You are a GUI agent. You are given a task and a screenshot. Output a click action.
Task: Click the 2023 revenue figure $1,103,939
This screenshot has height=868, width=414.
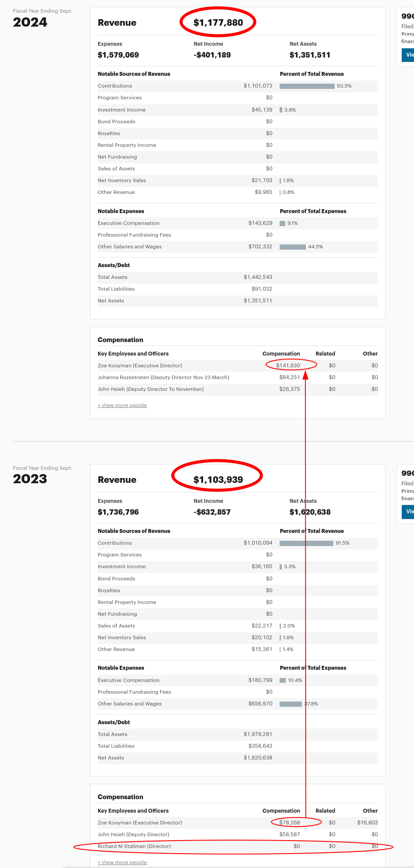pos(218,480)
